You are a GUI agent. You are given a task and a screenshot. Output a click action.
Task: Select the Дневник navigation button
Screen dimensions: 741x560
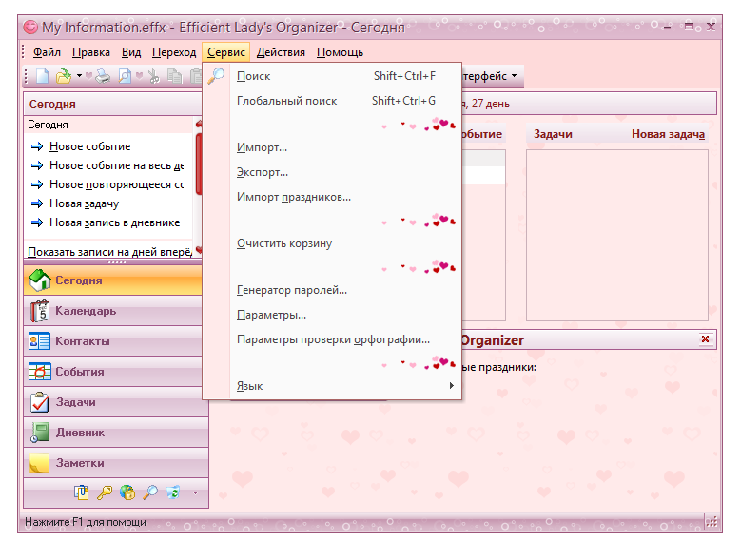click(115, 433)
